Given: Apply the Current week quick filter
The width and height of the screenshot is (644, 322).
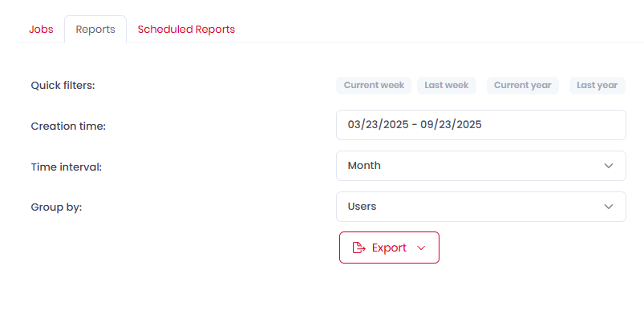Looking at the screenshot, I should point(373,85).
